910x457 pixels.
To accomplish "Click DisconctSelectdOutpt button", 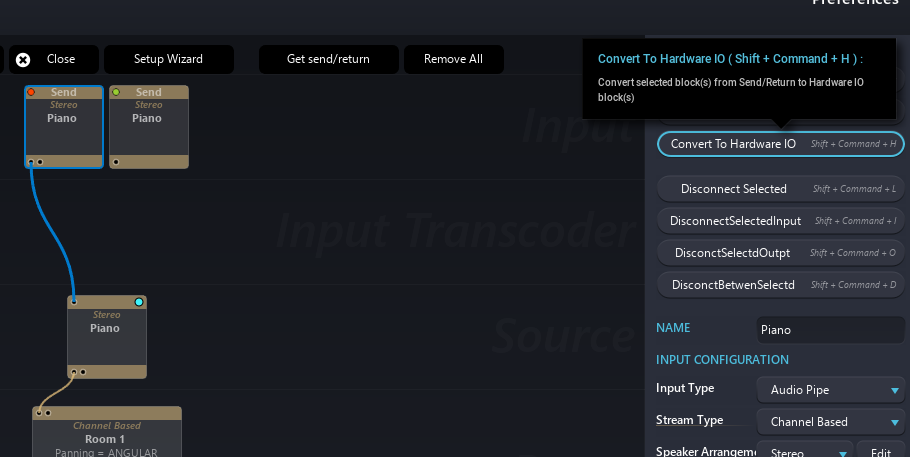I will pyautogui.click(x=780, y=253).
